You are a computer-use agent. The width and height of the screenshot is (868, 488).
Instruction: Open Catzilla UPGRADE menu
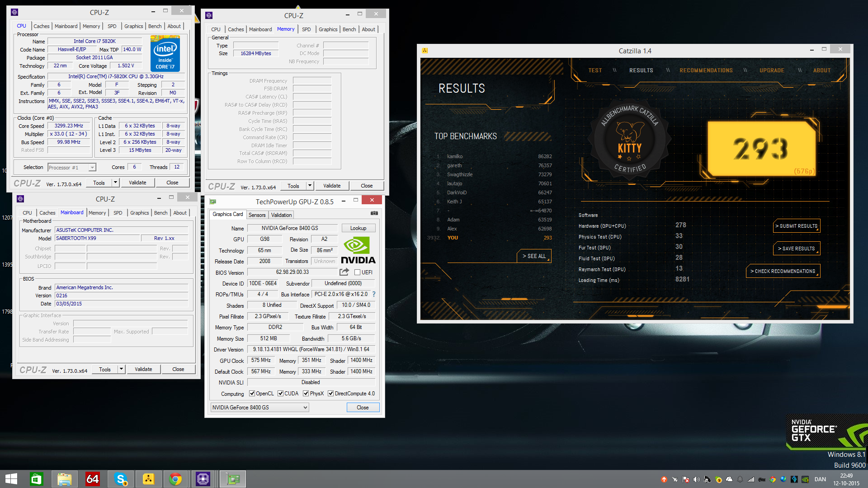click(x=772, y=70)
